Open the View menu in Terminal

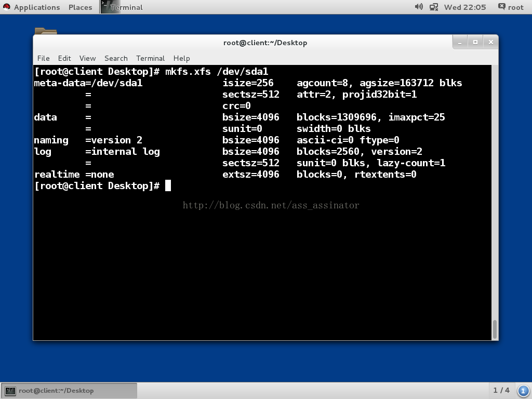click(x=87, y=58)
